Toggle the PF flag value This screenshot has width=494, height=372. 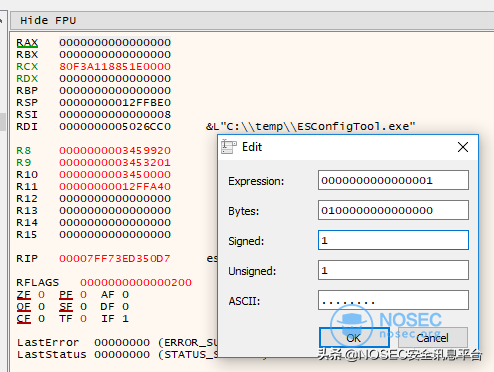[83, 295]
